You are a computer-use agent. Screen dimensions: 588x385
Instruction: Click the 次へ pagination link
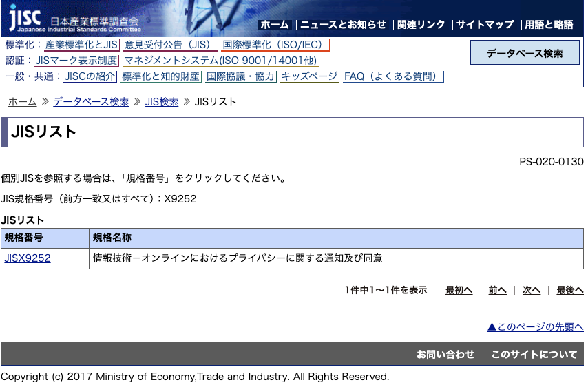point(532,290)
